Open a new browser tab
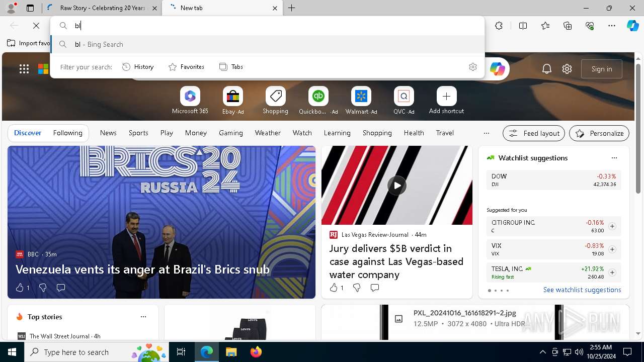The width and height of the screenshot is (644, 362). [292, 8]
